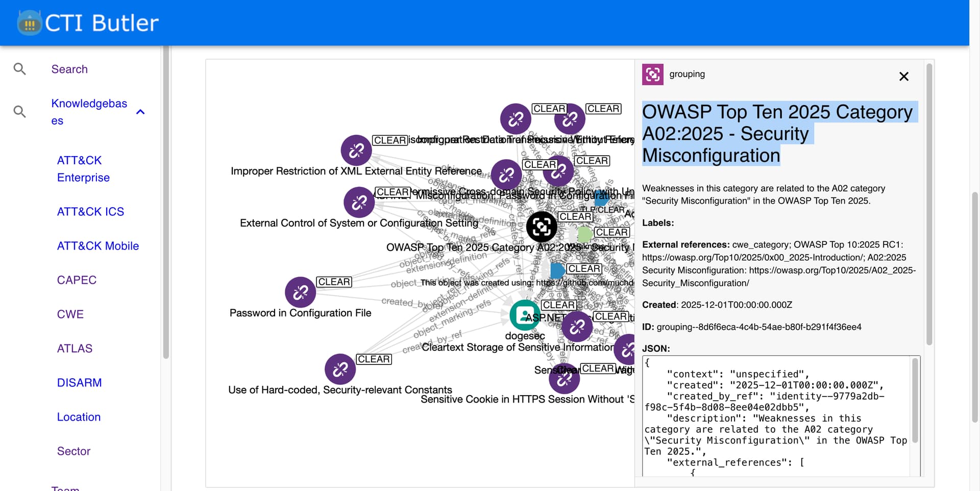The width and height of the screenshot is (980, 491).
Task: Click the CTI Butler robot logo
Action: (x=30, y=23)
